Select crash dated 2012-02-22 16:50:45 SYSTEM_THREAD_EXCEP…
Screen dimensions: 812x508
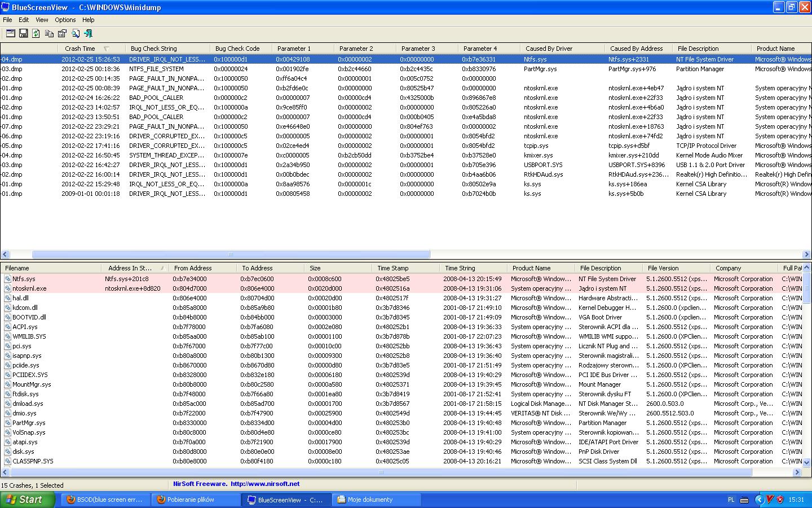406,155
